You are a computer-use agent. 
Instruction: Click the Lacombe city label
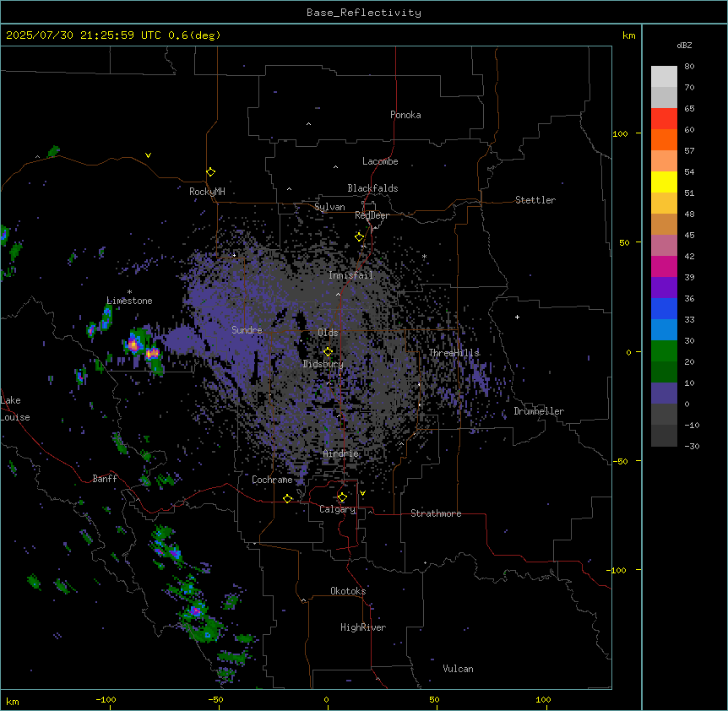tap(380, 161)
